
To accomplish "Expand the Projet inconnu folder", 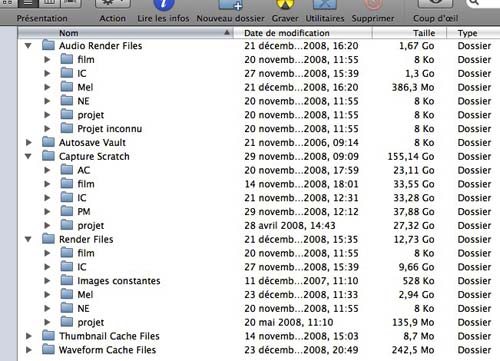I will (x=47, y=129).
